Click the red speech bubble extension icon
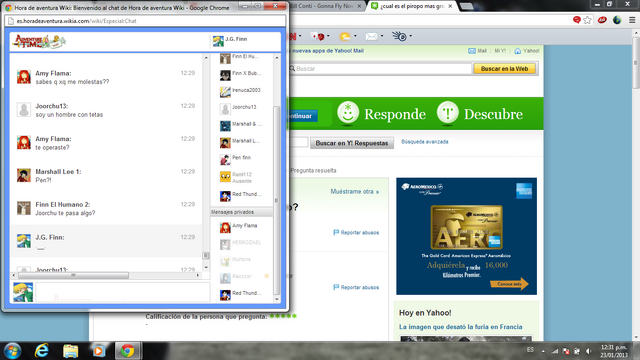Viewport: 640px width, 360px height. [576, 20]
